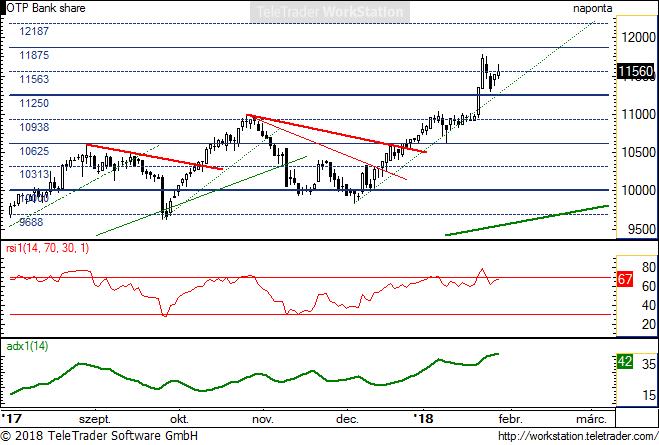Image resolution: width=659 pixels, height=445 pixels.
Task: Click the dec. month label
Action: 347,419
